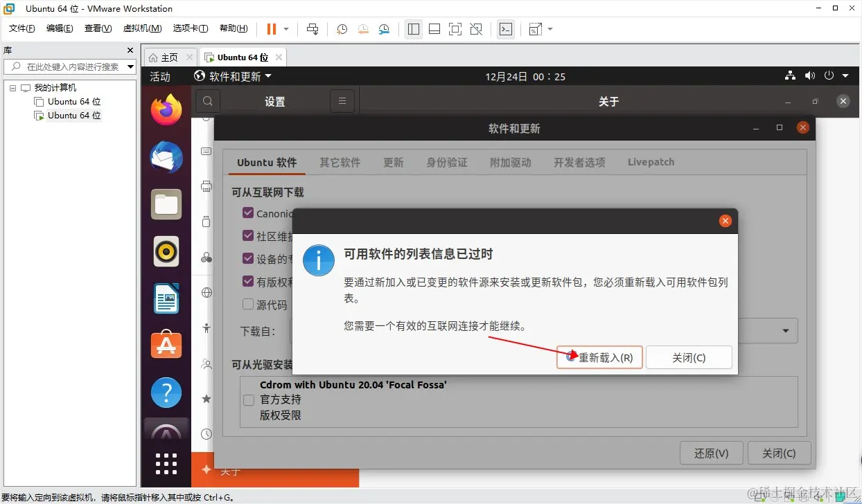Image resolution: width=862 pixels, height=504 pixels.
Task: Take a snapshot using the clock-plus icon
Action: click(x=342, y=29)
